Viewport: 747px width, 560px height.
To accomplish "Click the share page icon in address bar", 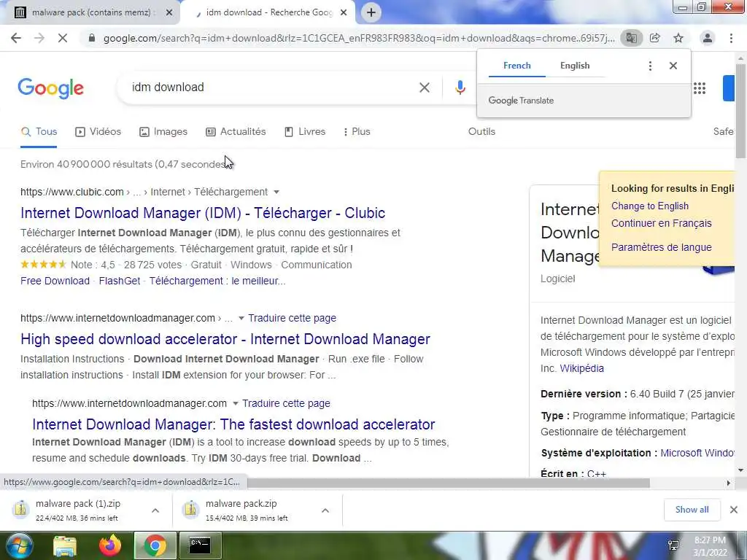I will (655, 38).
